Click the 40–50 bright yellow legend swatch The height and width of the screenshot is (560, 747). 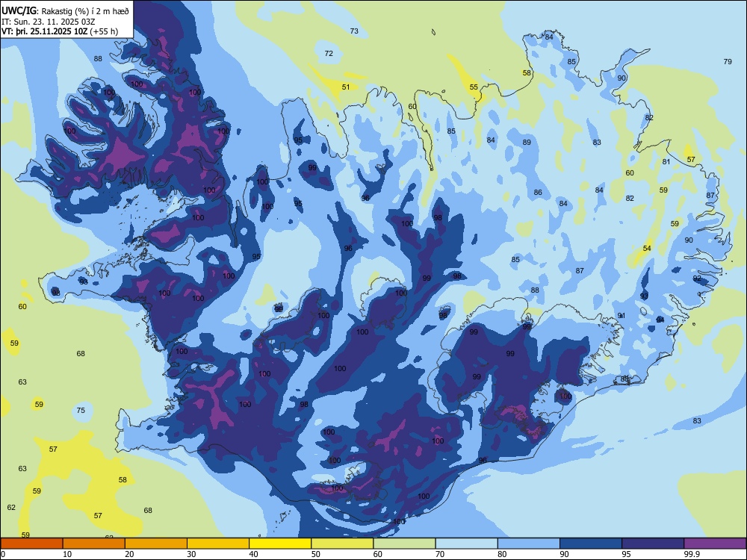tap(280, 544)
